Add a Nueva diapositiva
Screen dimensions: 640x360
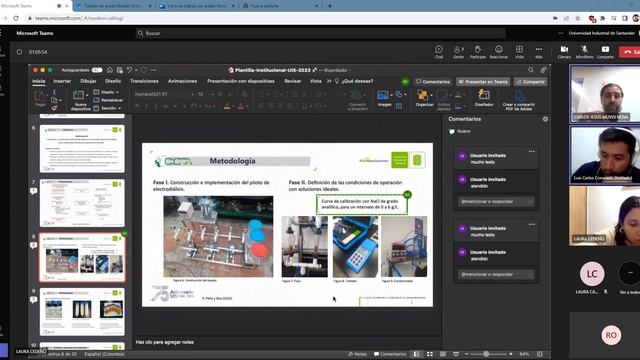[78, 96]
